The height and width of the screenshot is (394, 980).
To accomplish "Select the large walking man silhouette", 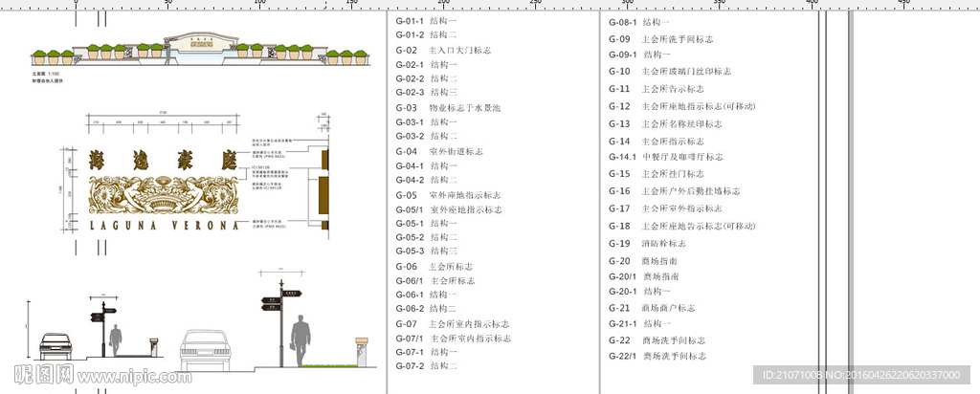I will click(x=301, y=340).
